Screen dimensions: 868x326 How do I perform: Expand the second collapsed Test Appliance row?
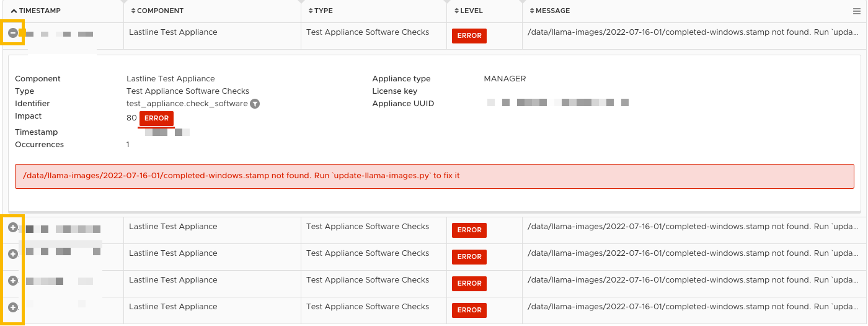point(13,254)
